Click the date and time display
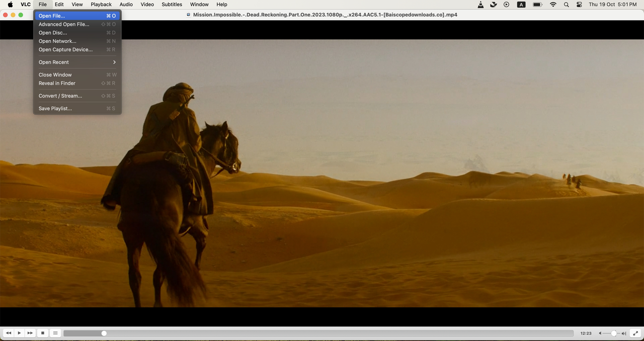The image size is (644, 341). click(x=612, y=5)
